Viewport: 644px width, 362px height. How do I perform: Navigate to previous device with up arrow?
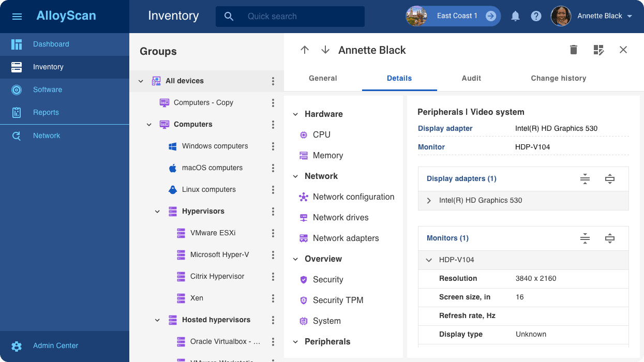[305, 50]
